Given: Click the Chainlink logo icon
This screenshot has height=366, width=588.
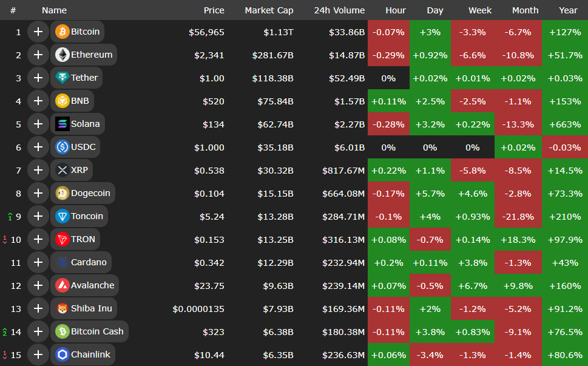Looking at the screenshot, I should [x=62, y=354].
